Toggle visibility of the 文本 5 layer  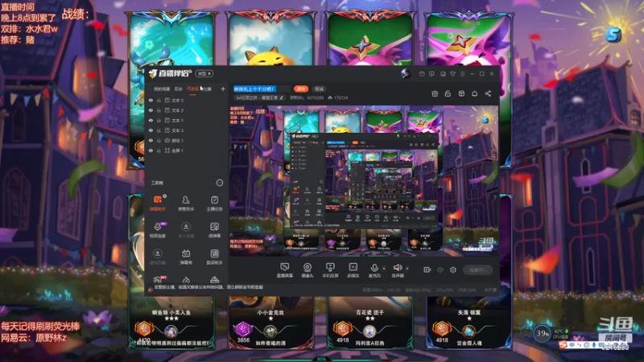(151, 100)
